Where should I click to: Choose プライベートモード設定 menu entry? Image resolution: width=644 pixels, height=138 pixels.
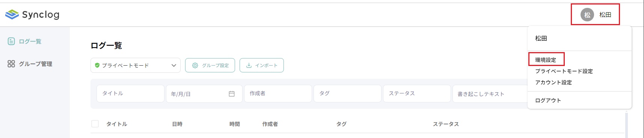(x=564, y=71)
